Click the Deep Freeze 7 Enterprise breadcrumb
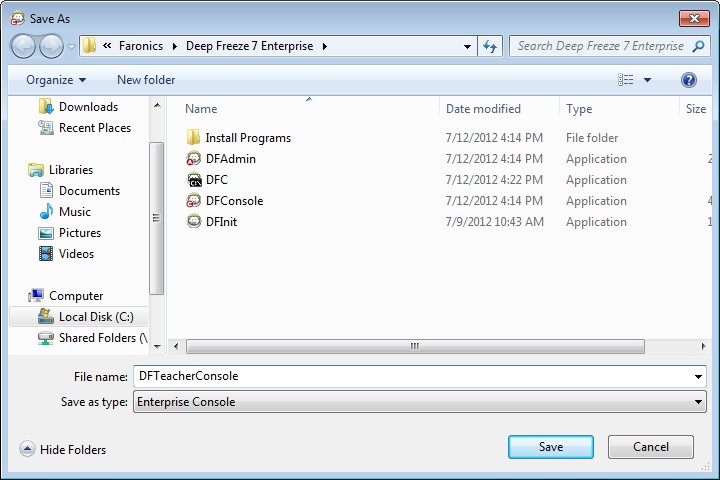 [249, 46]
